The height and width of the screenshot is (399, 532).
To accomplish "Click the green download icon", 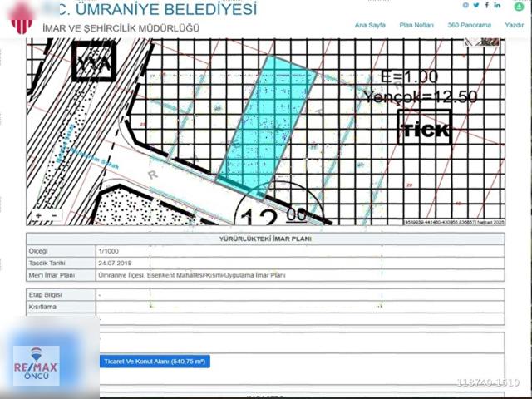I will (519, 6).
